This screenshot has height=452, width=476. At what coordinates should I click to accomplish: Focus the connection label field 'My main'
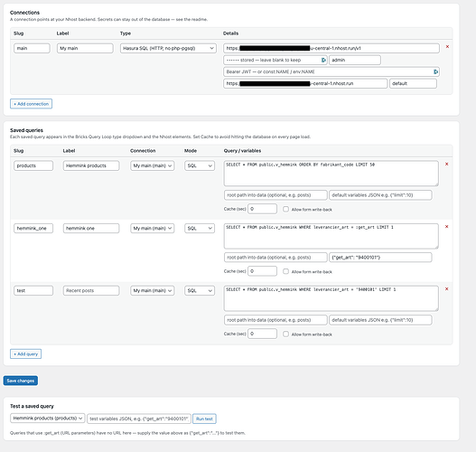click(85, 48)
